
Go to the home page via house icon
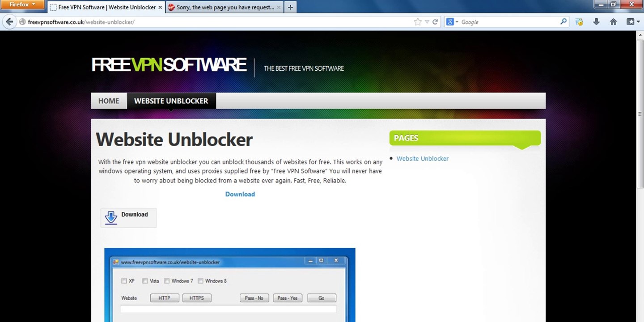[613, 22]
